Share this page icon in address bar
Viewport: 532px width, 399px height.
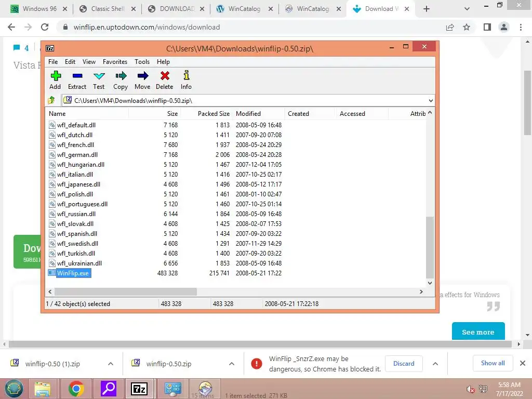pos(450,27)
